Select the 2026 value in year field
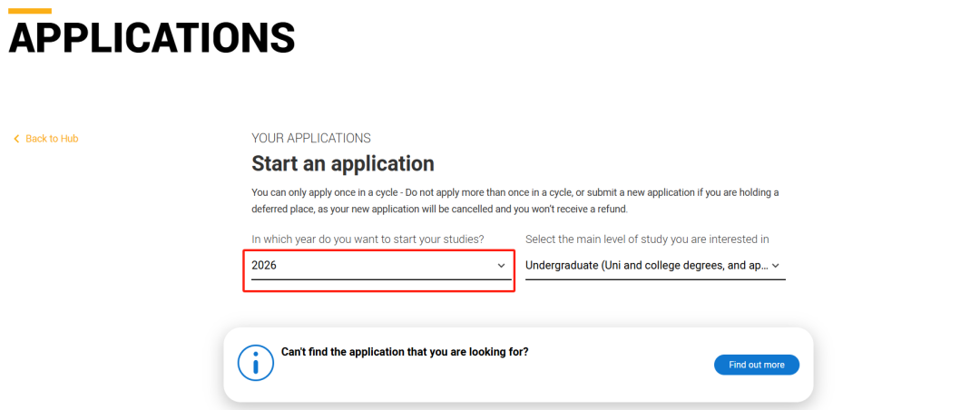 (x=264, y=266)
